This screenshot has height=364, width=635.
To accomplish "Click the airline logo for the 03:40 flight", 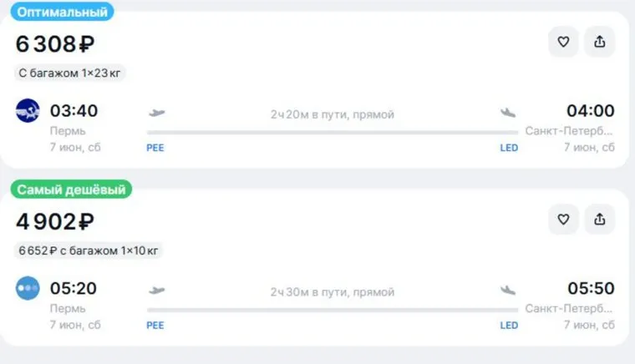I will (28, 111).
